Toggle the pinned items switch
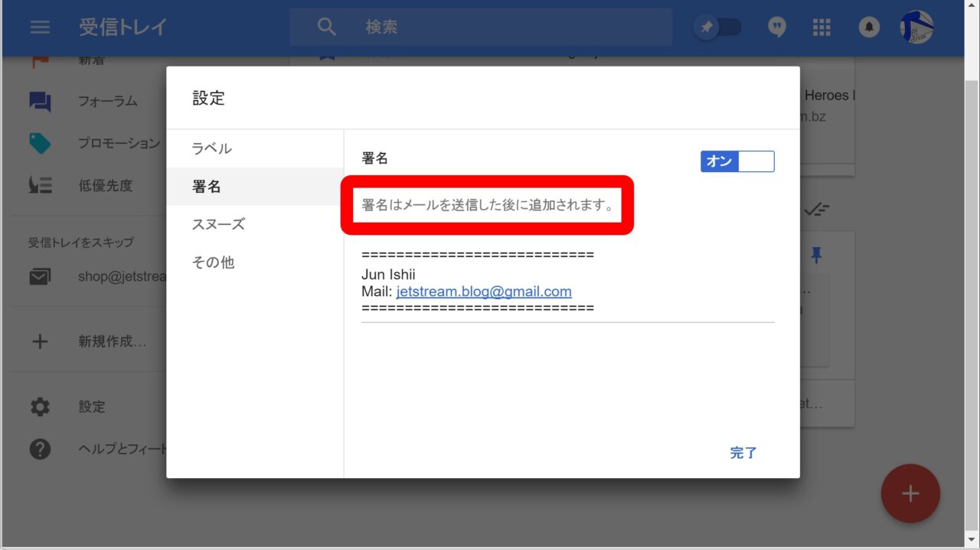The image size is (980, 550). pos(717,28)
